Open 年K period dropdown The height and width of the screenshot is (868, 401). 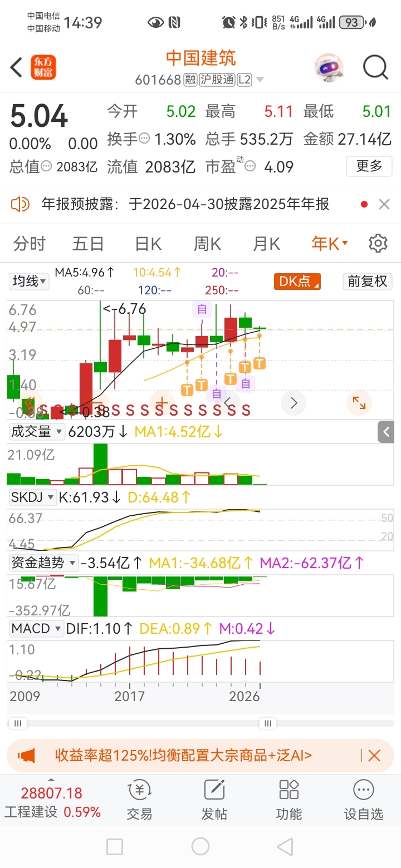pyautogui.click(x=330, y=244)
